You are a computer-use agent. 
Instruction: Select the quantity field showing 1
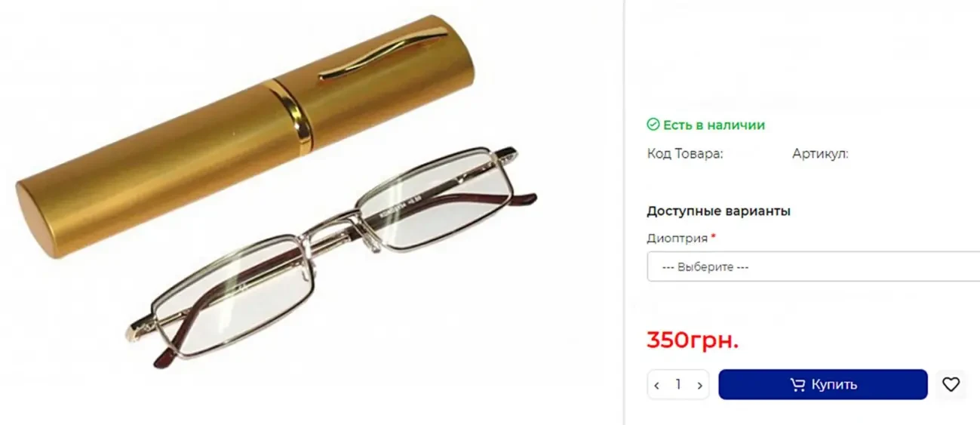pos(678,384)
